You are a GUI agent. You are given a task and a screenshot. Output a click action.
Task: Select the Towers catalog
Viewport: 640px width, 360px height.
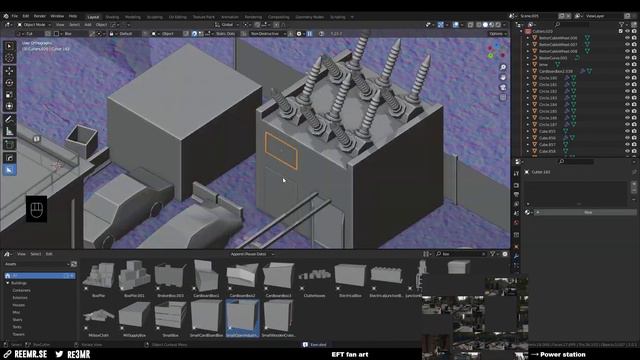point(18,334)
